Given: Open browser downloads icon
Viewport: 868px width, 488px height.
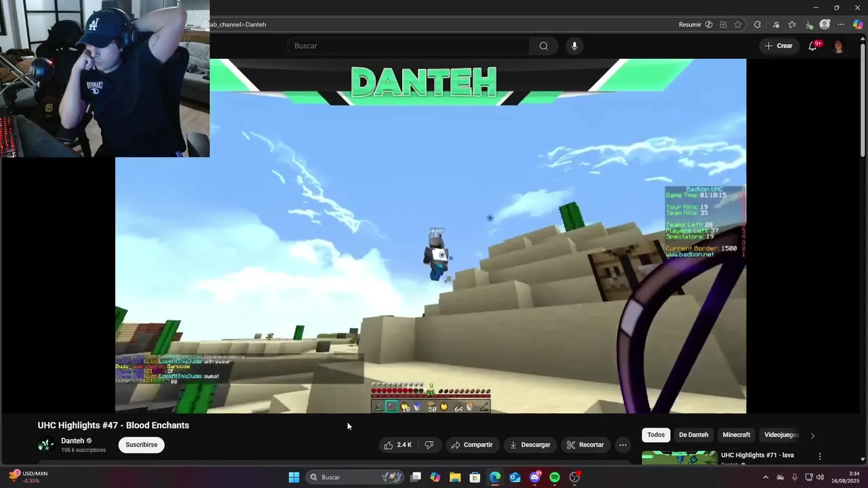Looking at the screenshot, I should click(x=809, y=24).
